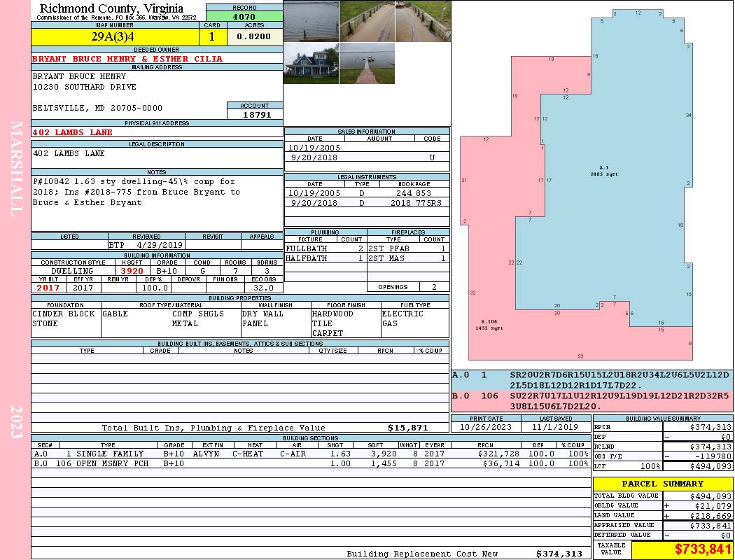Screen dimensions: 735x560
Task: Select OBS F/E value -119780
Action: click(x=713, y=456)
